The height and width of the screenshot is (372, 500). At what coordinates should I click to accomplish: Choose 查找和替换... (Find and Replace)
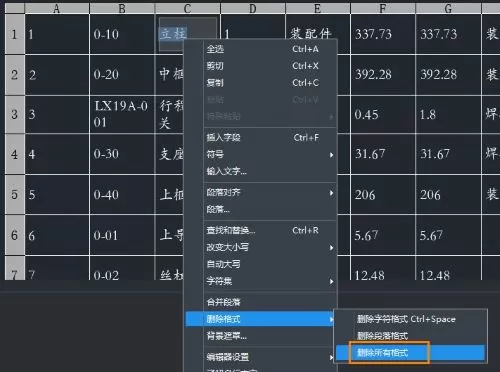261,230
